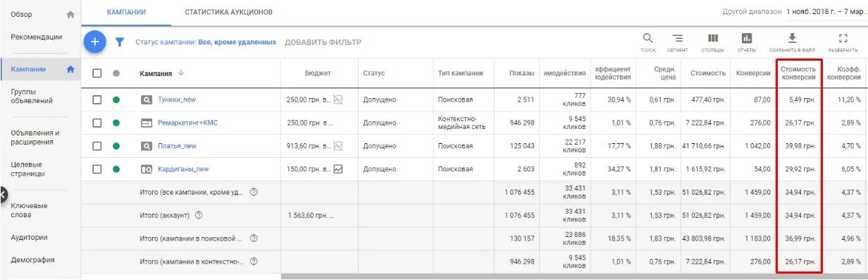868x280 pixels.
Task: Click Добавить фильтр
Action: (x=323, y=42)
